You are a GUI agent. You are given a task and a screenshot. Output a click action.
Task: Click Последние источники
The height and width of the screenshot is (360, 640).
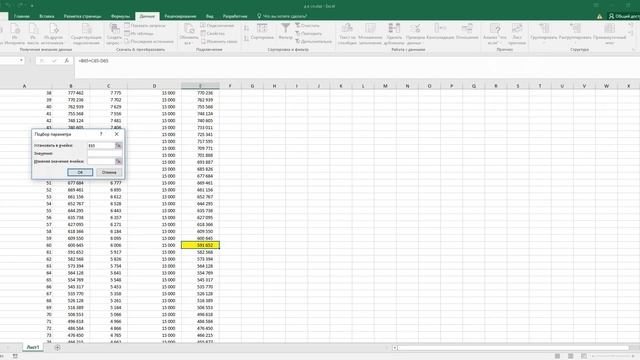coord(149,41)
